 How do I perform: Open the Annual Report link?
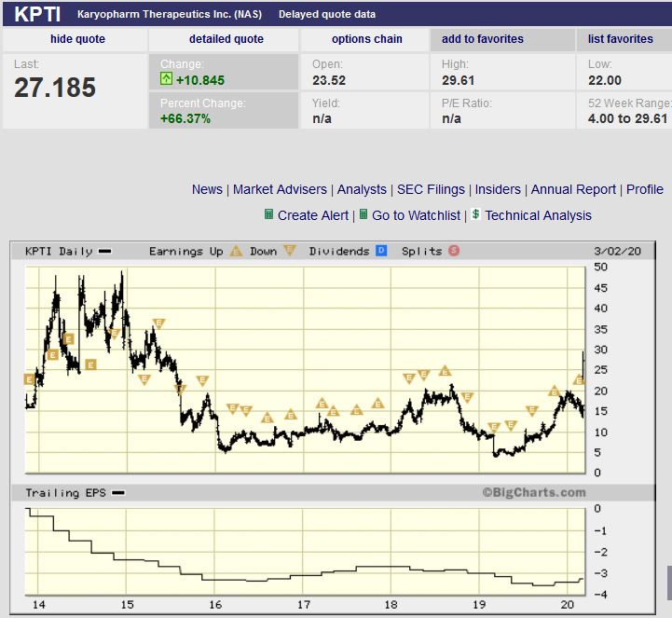(x=573, y=189)
